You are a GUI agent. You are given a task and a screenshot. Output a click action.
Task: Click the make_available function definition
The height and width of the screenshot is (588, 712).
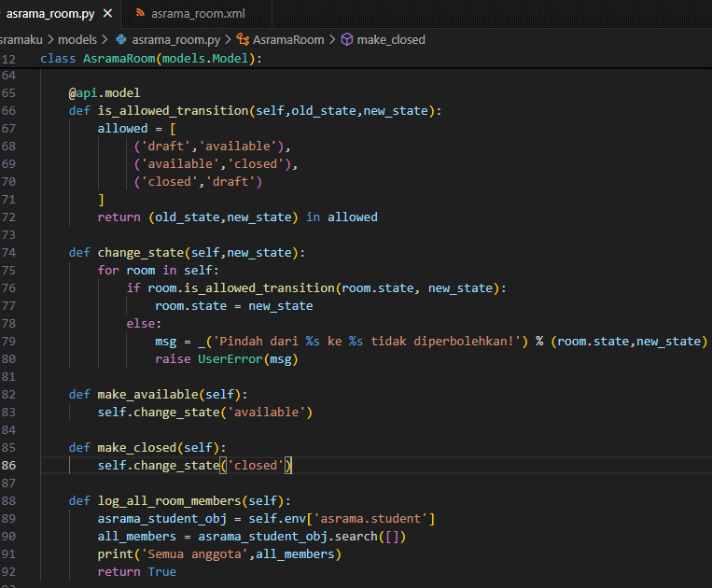pos(158,394)
